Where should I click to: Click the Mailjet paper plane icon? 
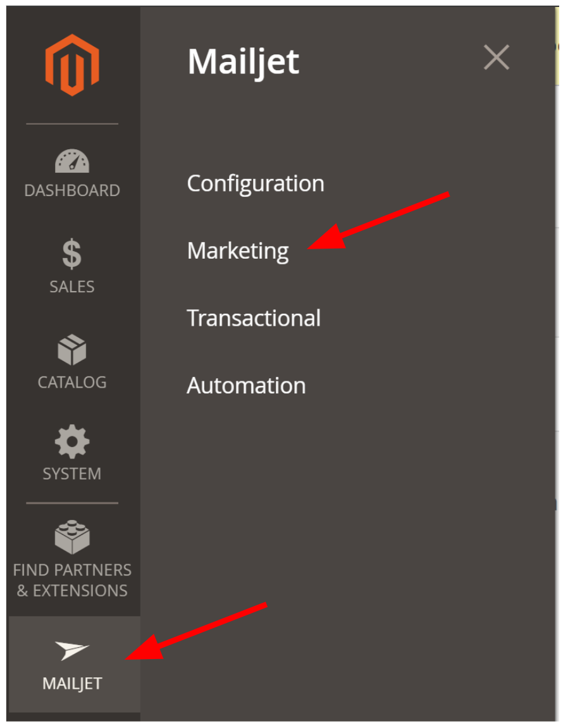pyautogui.click(x=72, y=650)
